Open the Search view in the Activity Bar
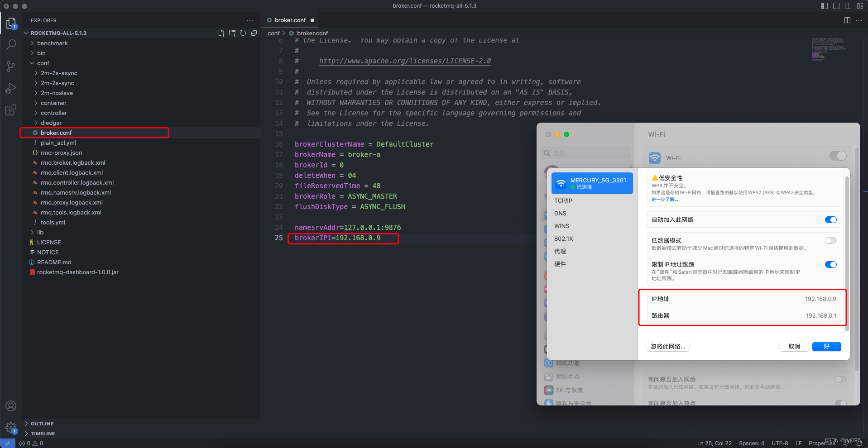This screenshot has height=448, width=868. pyautogui.click(x=11, y=44)
